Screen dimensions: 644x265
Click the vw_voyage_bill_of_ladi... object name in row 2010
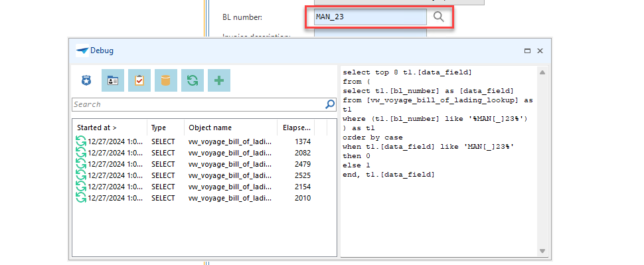pos(230,198)
